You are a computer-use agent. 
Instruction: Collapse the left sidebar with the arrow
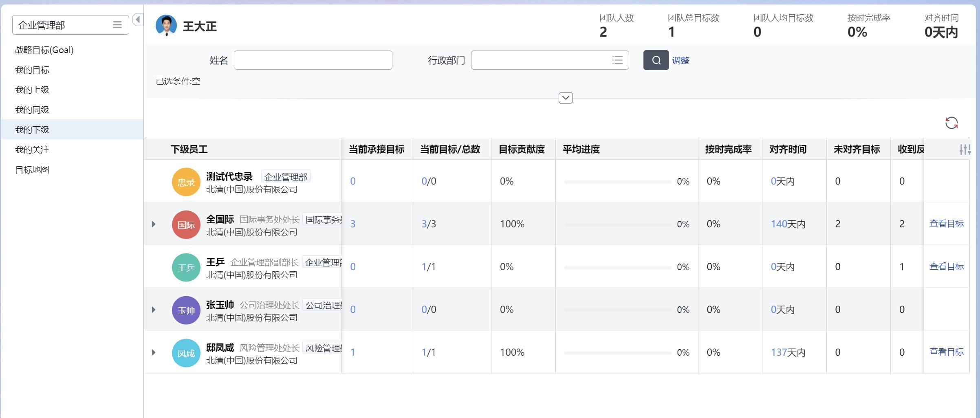pyautogui.click(x=138, y=19)
